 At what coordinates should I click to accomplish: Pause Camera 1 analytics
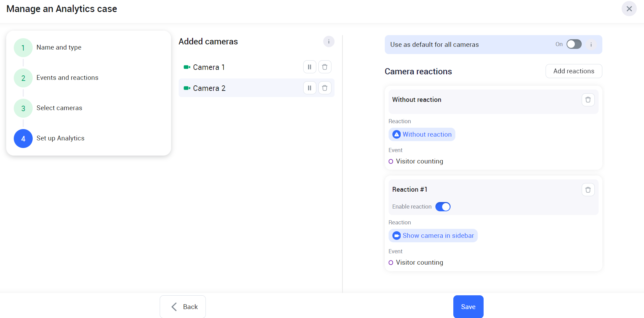[309, 67]
